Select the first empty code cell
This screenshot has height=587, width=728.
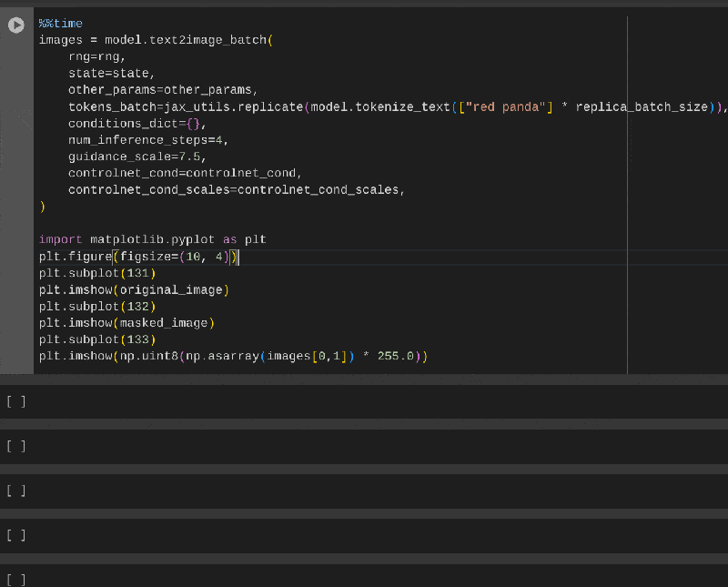click(364, 401)
